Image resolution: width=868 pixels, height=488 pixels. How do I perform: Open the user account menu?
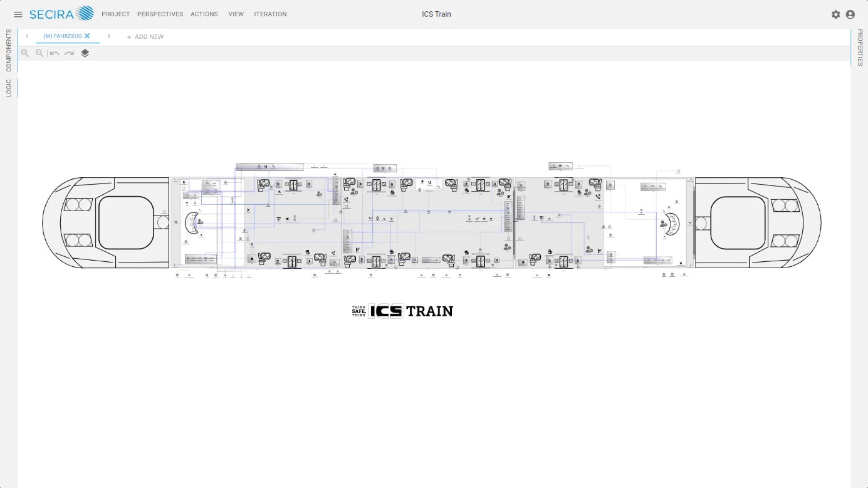coord(850,14)
